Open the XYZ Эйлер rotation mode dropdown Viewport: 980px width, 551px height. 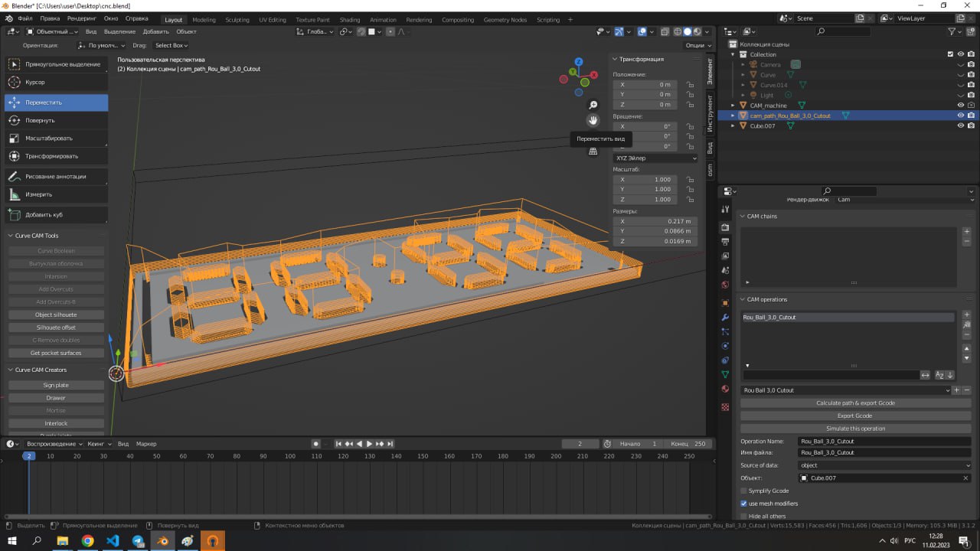tap(656, 158)
